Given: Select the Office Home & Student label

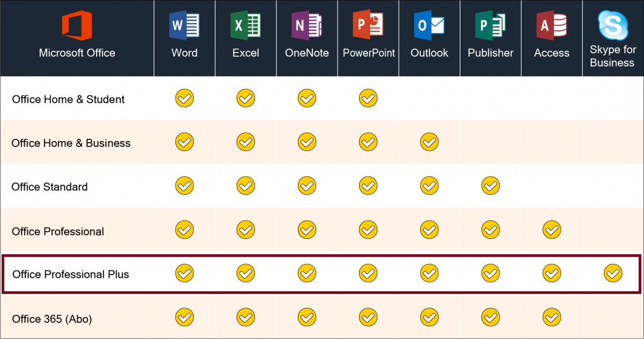Looking at the screenshot, I should tap(68, 99).
